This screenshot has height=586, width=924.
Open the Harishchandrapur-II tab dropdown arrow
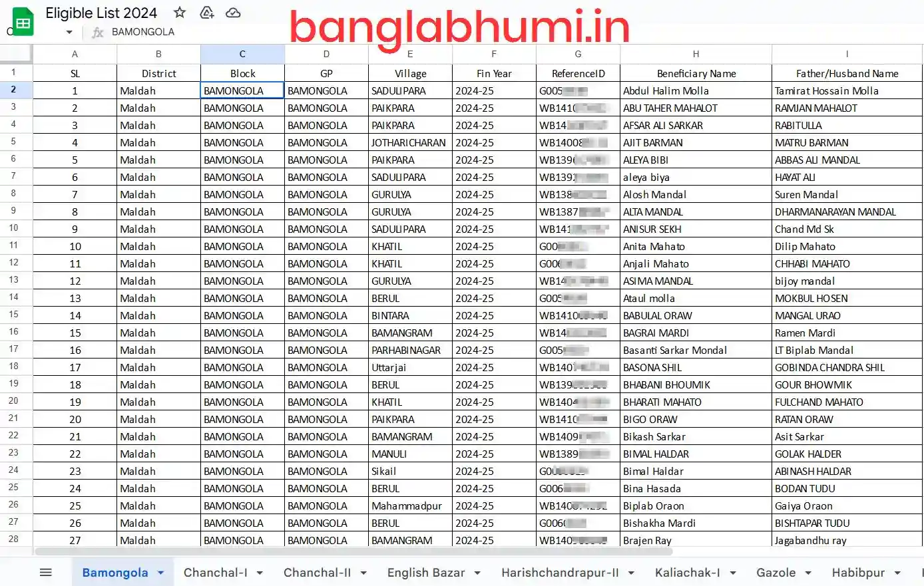tap(631, 573)
